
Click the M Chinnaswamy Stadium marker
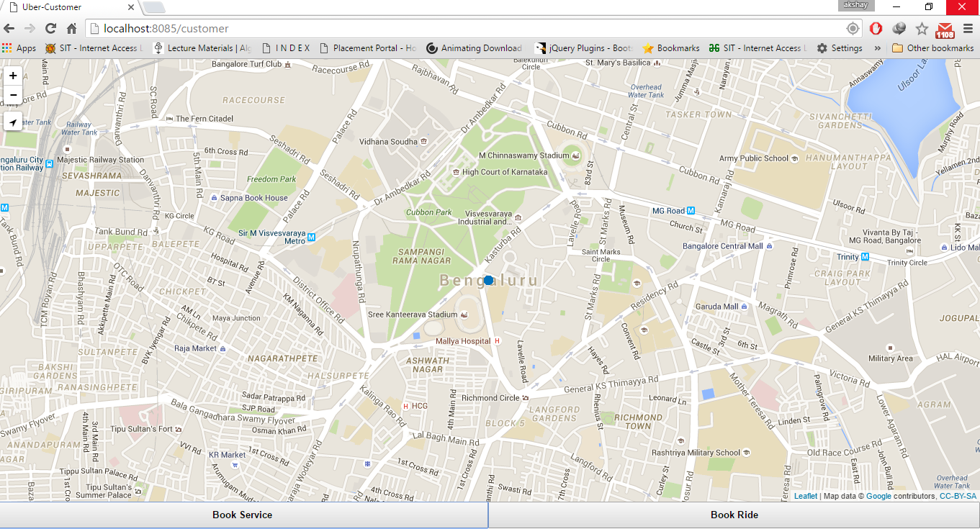pos(576,155)
